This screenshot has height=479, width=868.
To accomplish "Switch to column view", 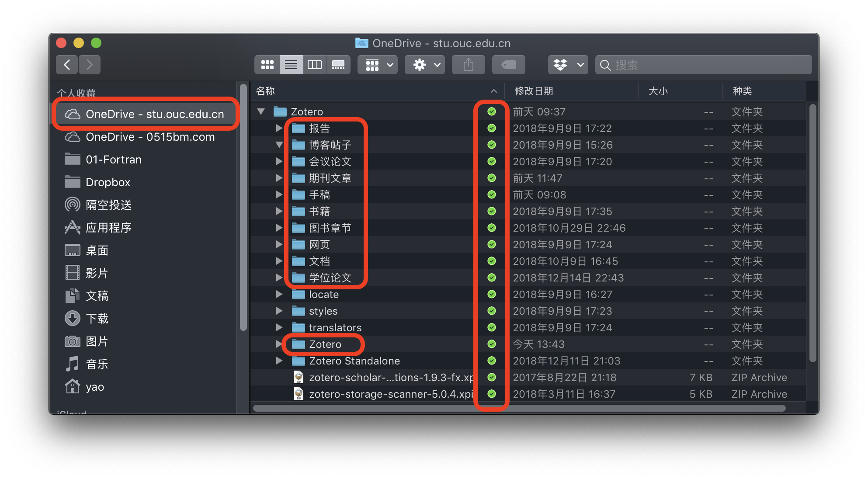I will (x=315, y=65).
